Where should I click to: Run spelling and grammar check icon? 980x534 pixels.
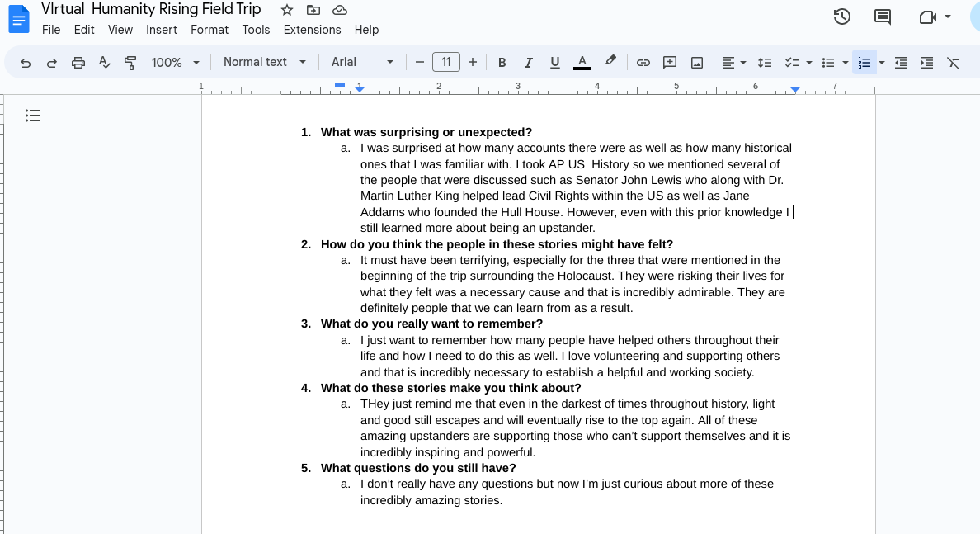coord(105,63)
